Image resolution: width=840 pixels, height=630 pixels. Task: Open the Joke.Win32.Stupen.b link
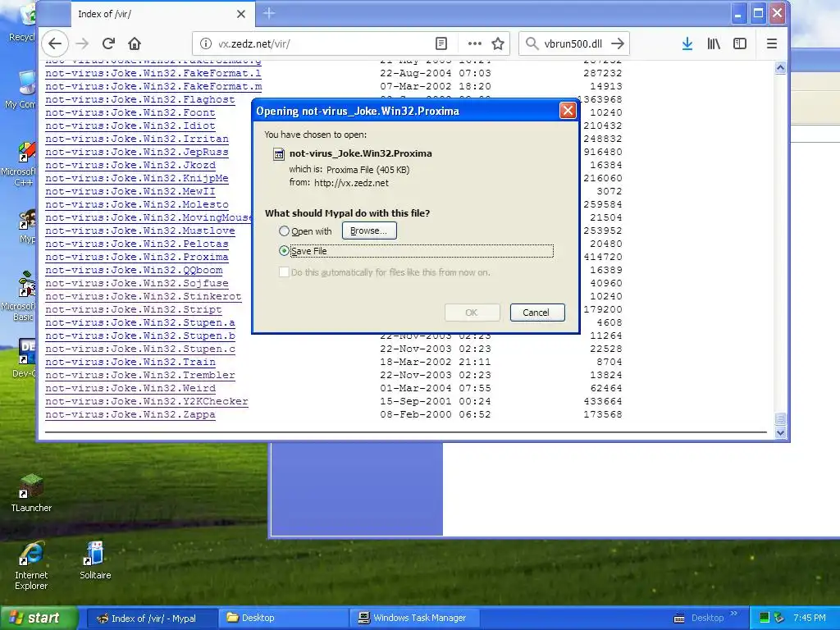(x=139, y=336)
